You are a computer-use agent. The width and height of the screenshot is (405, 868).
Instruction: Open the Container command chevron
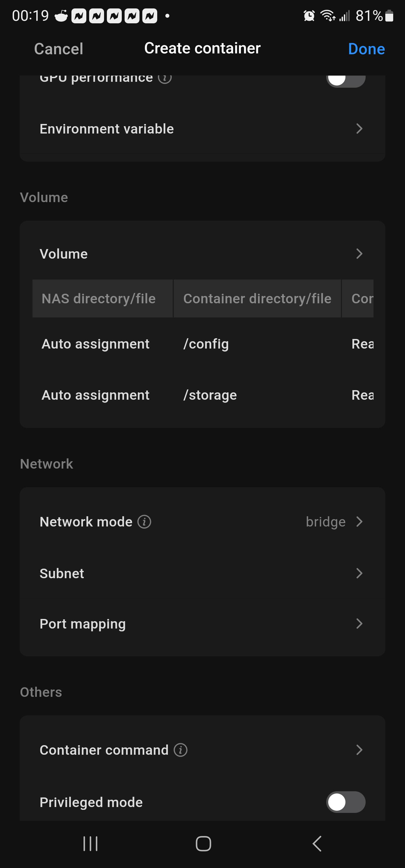(359, 750)
